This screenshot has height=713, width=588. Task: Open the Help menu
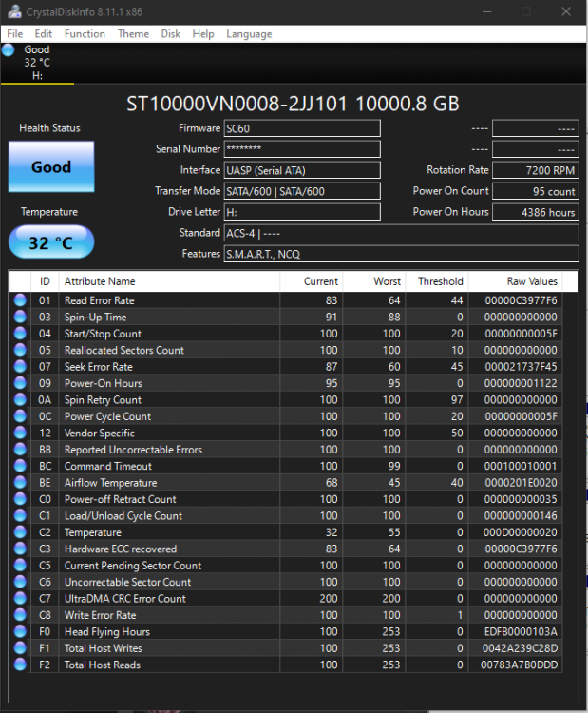[203, 34]
